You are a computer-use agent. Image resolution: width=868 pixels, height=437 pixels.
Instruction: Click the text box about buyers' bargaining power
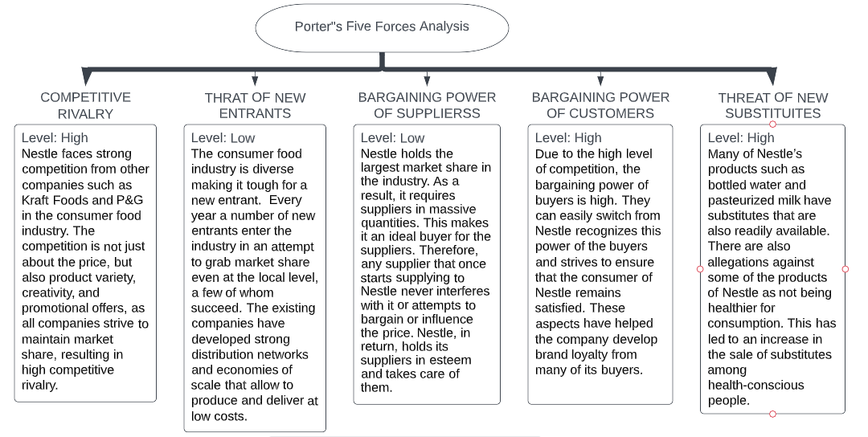pos(600,263)
